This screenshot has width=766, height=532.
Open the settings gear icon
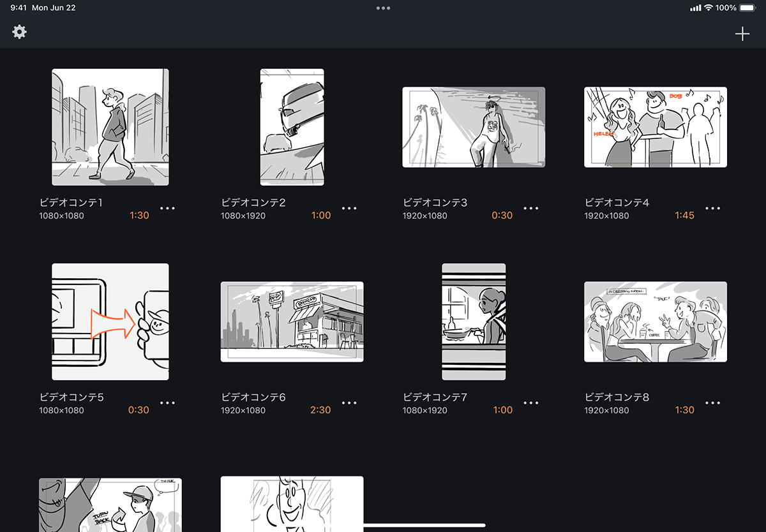(x=19, y=31)
